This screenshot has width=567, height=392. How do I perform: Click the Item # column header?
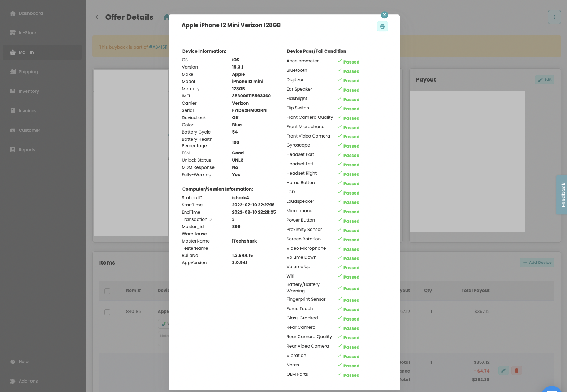pyautogui.click(x=134, y=291)
